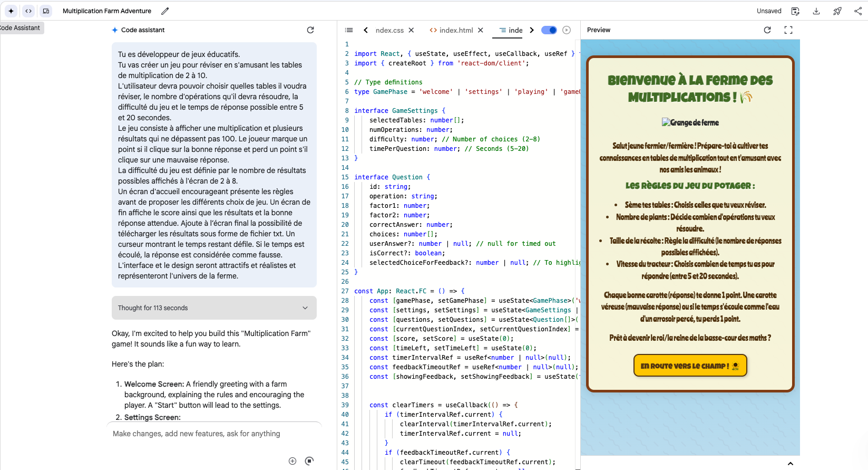Open the Code Assistant sparkle panel button

pyautogui.click(x=11, y=11)
